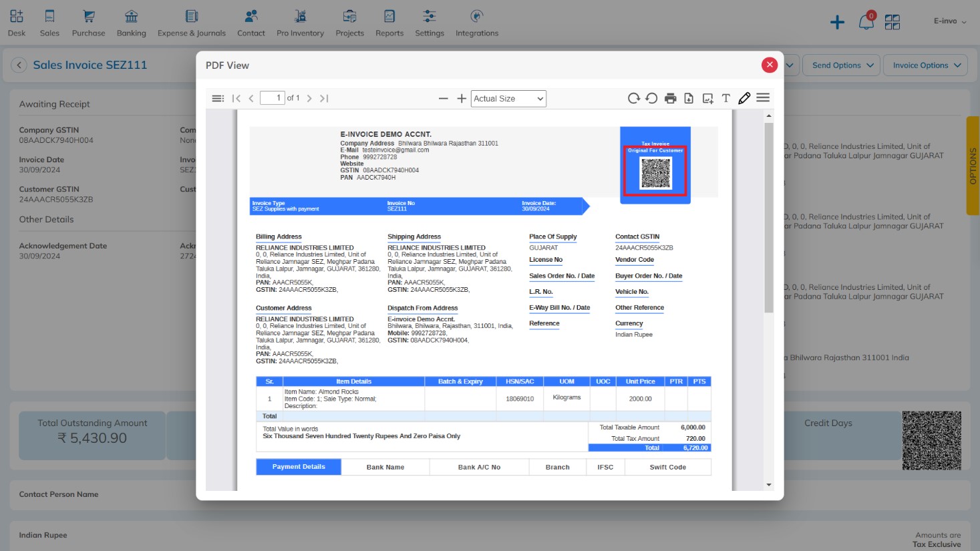Click the Contact Person Name field label
This screenshot has width=980, height=551.
59,494
